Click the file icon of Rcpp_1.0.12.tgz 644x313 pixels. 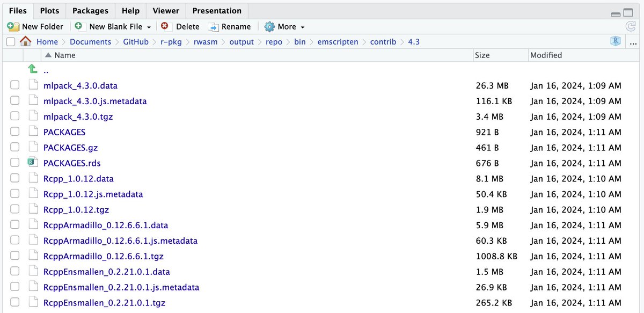pyautogui.click(x=34, y=209)
